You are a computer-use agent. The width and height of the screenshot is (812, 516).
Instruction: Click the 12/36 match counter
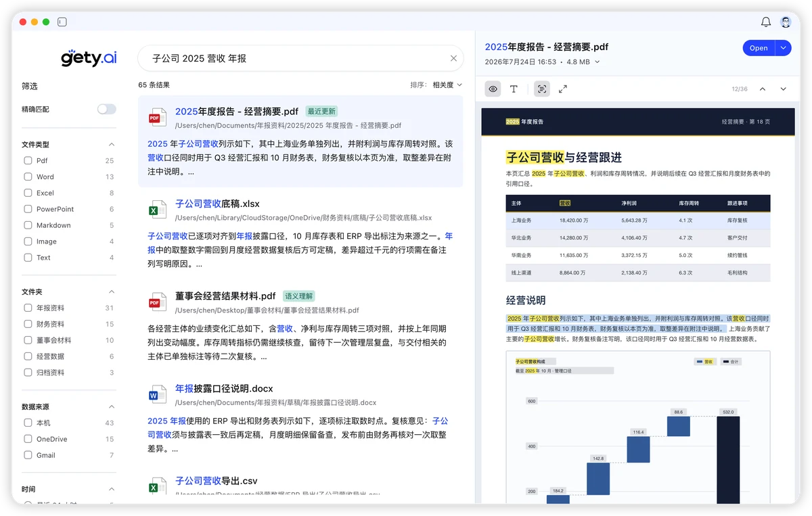[740, 89]
